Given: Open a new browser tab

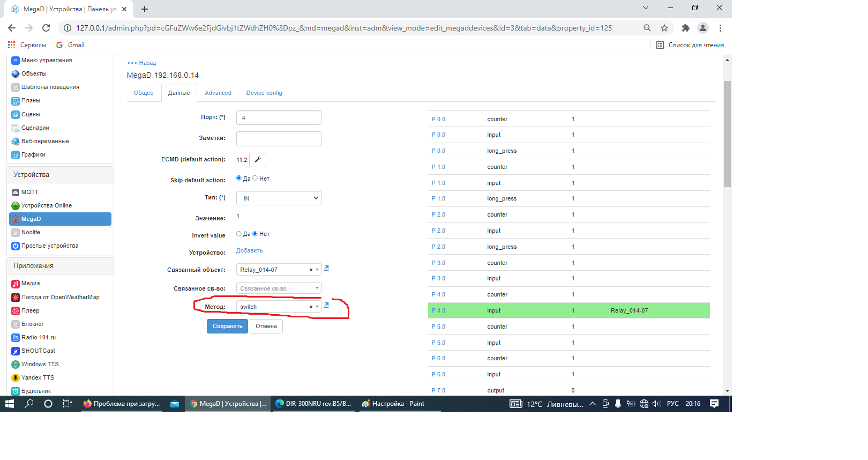Looking at the screenshot, I should (x=145, y=9).
